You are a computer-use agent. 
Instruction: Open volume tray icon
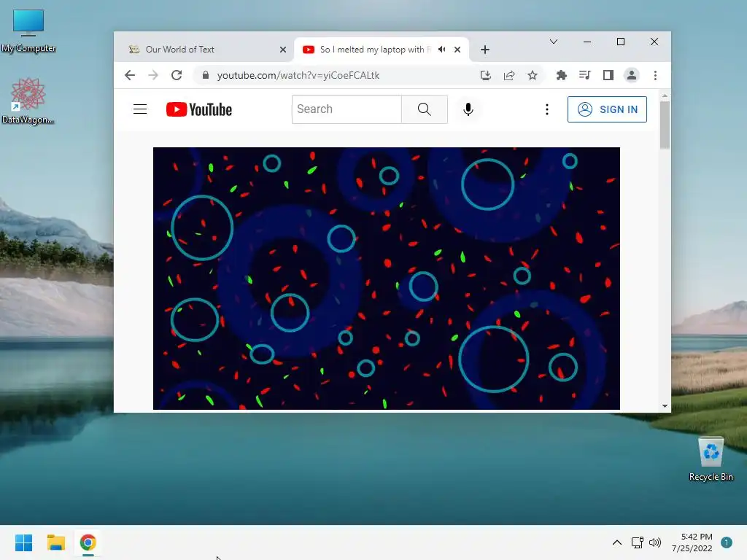click(655, 542)
